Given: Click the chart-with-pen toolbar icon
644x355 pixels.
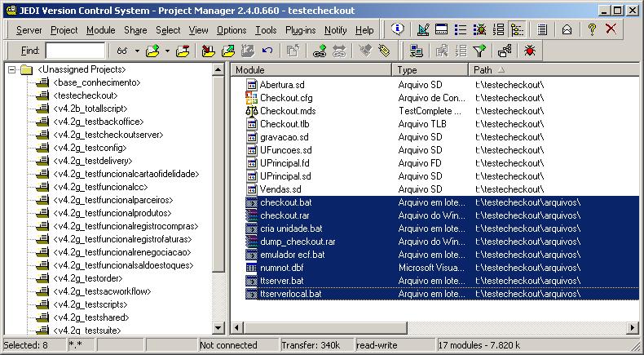Looking at the screenshot, I should (x=423, y=29).
